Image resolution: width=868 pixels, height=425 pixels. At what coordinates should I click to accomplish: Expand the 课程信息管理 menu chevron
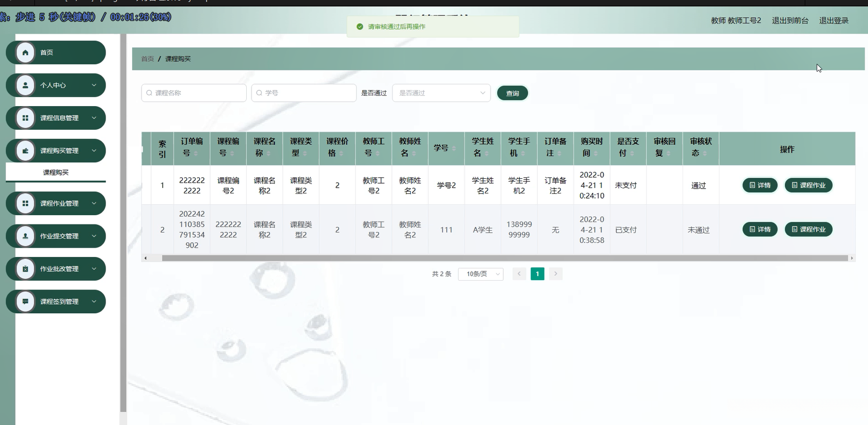pyautogui.click(x=94, y=118)
